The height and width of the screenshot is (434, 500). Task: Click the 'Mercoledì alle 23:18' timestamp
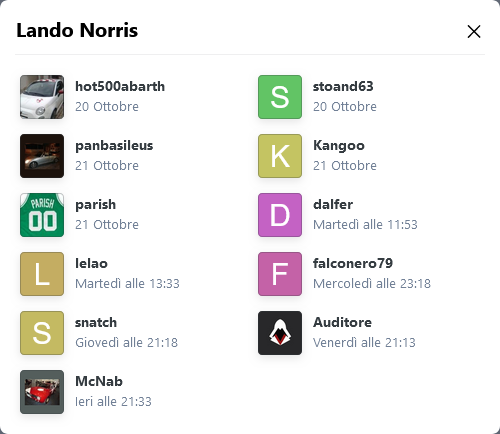pyautogui.click(x=372, y=284)
